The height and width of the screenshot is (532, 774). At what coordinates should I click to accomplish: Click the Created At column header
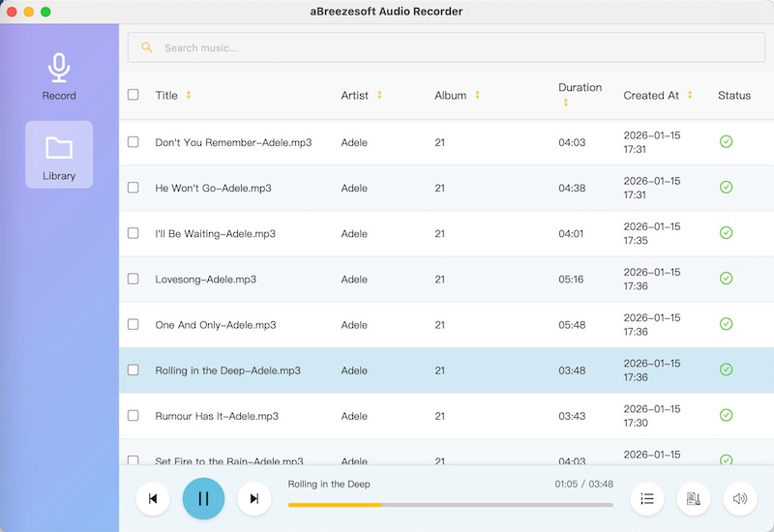tap(651, 95)
